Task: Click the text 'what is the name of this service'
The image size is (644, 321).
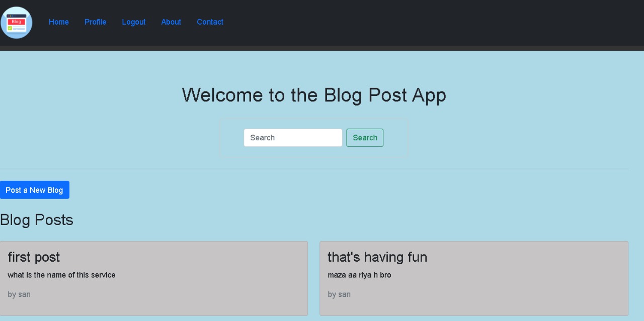Action: (61, 275)
